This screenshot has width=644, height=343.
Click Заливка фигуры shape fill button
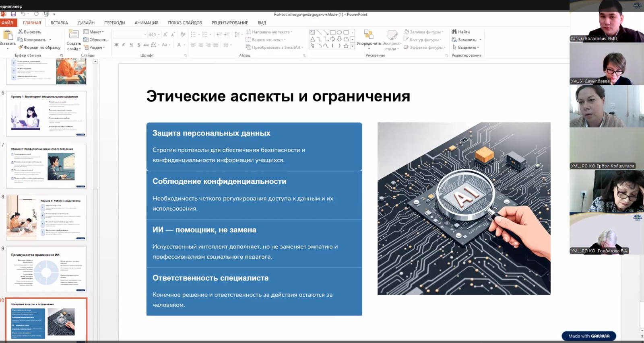click(x=423, y=32)
